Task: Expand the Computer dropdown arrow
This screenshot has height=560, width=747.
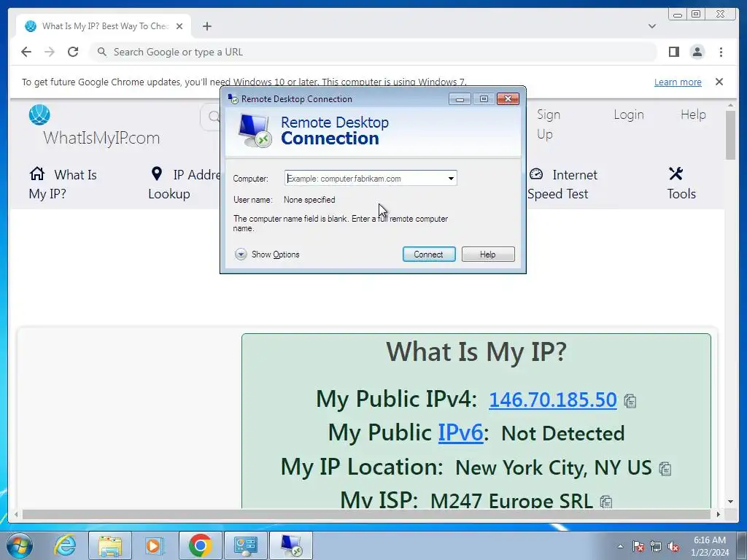Action: pos(451,179)
